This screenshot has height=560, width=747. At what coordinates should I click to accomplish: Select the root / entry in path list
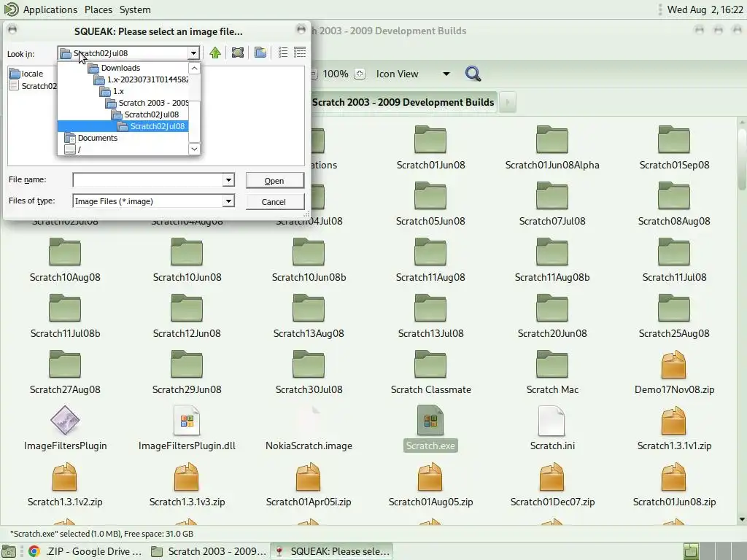73,149
